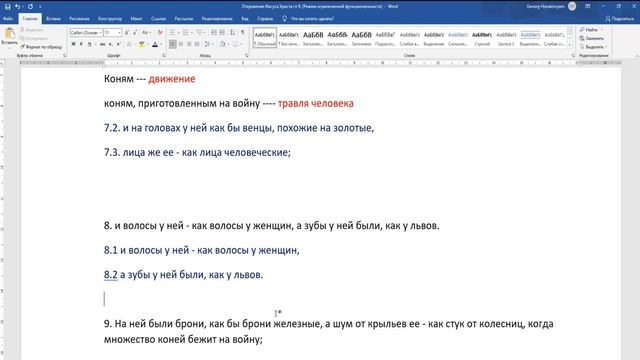640x360 pixels.
Task: Open the font dialog launcher
Action: point(164,56)
